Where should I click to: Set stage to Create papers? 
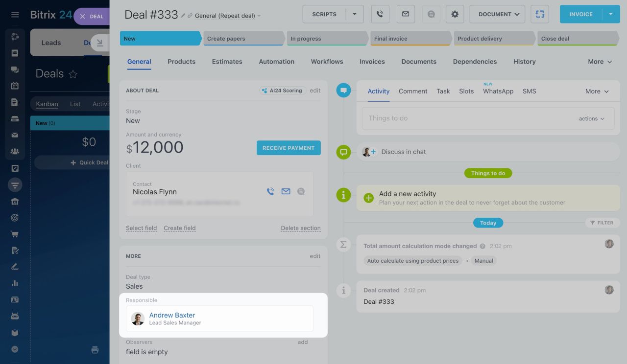[244, 39]
